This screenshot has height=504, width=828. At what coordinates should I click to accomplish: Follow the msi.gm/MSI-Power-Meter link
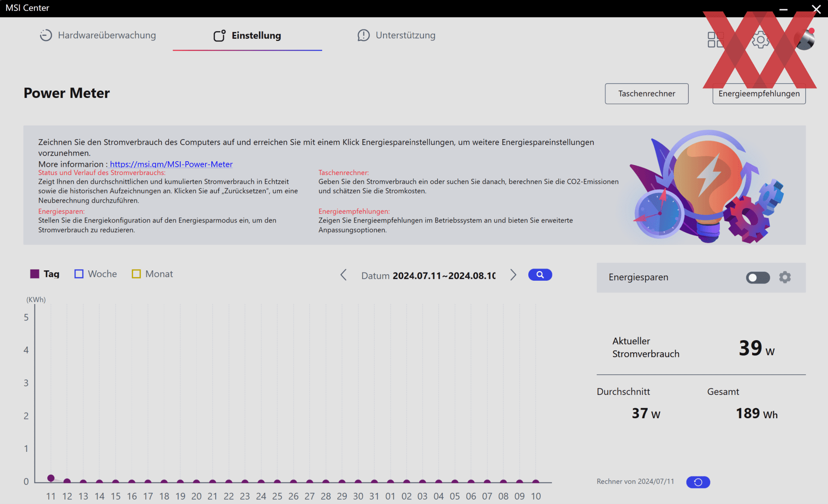171,164
